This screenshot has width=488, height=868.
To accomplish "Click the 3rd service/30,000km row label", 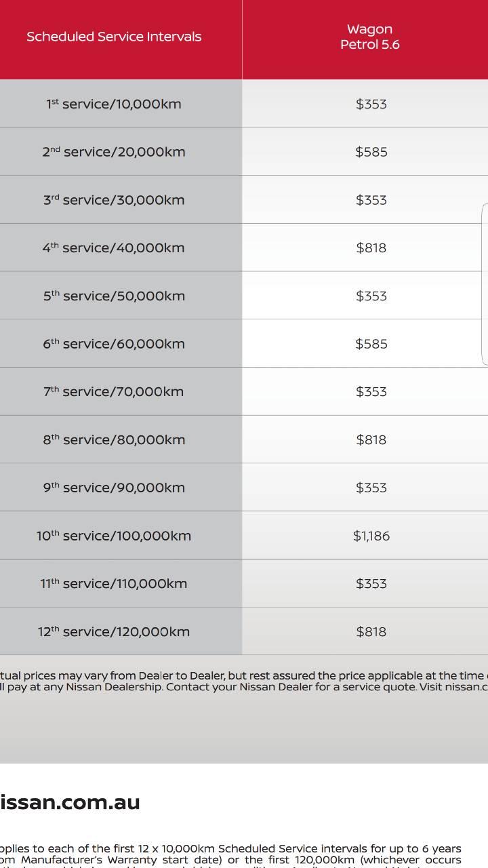I will point(114,200).
